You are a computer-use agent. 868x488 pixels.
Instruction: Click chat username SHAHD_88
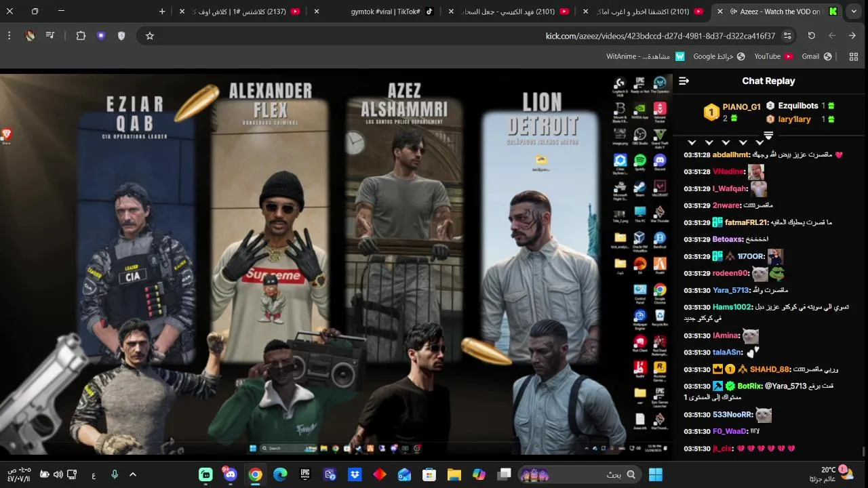click(770, 369)
